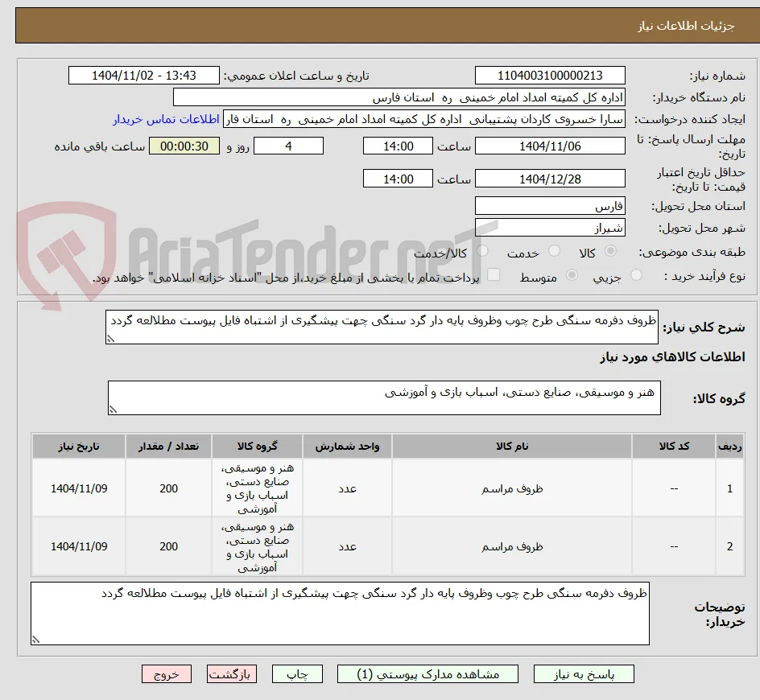
Task: Open اطلاعات تماس خریدار link
Action: [166, 119]
